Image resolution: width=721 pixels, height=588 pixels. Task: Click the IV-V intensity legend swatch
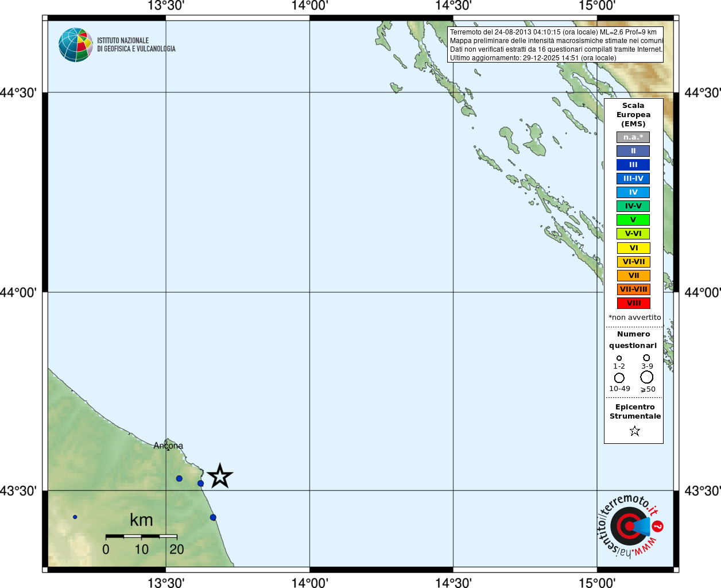(633, 206)
